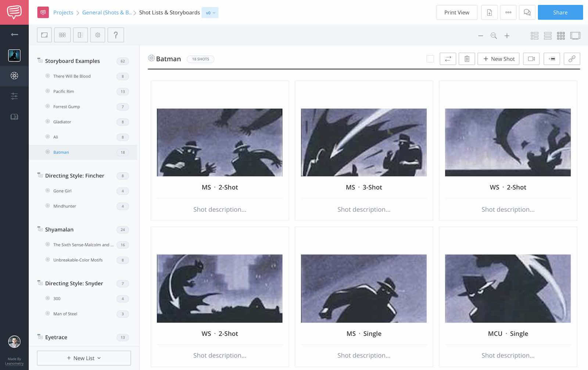Image resolution: width=588 pixels, height=370 pixels.
Task: Switch to grid view icon
Action: [x=561, y=36]
